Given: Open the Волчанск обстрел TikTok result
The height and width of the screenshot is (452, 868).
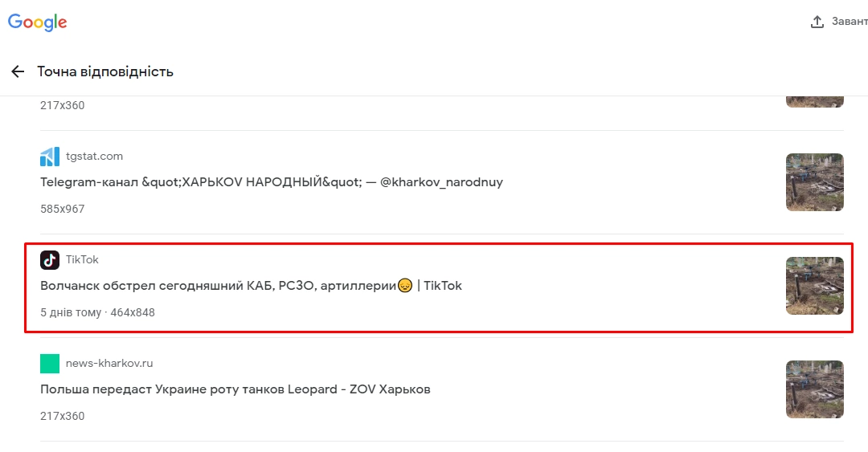Looking at the screenshot, I should (x=251, y=286).
